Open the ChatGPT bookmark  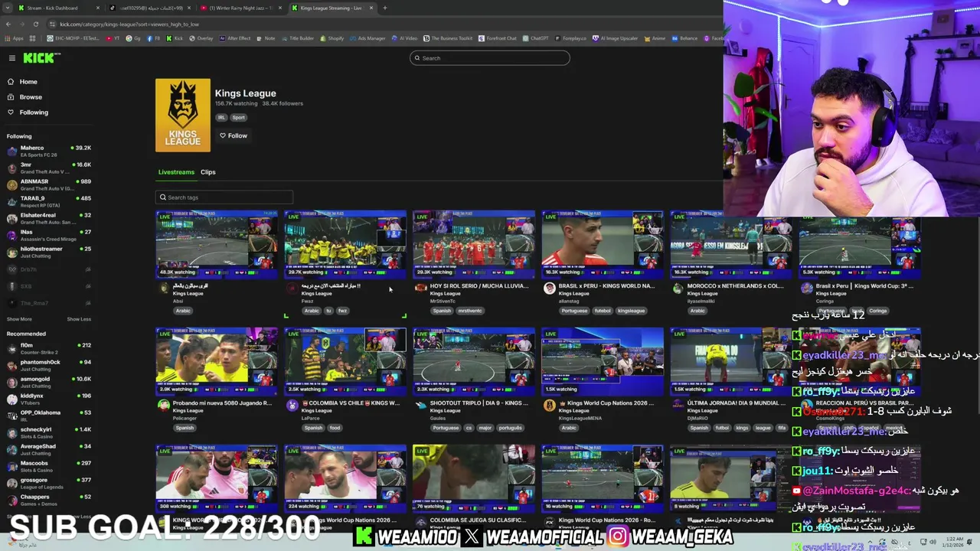536,38
